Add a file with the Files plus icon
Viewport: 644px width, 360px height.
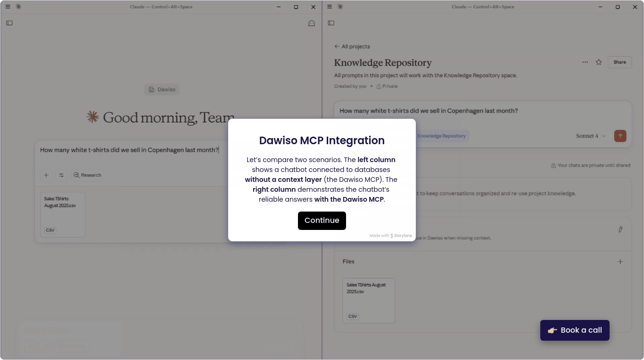coord(620,262)
